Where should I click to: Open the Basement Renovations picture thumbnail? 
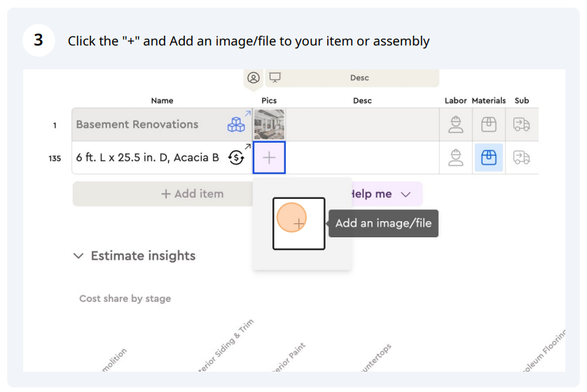(x=269, y=125)
